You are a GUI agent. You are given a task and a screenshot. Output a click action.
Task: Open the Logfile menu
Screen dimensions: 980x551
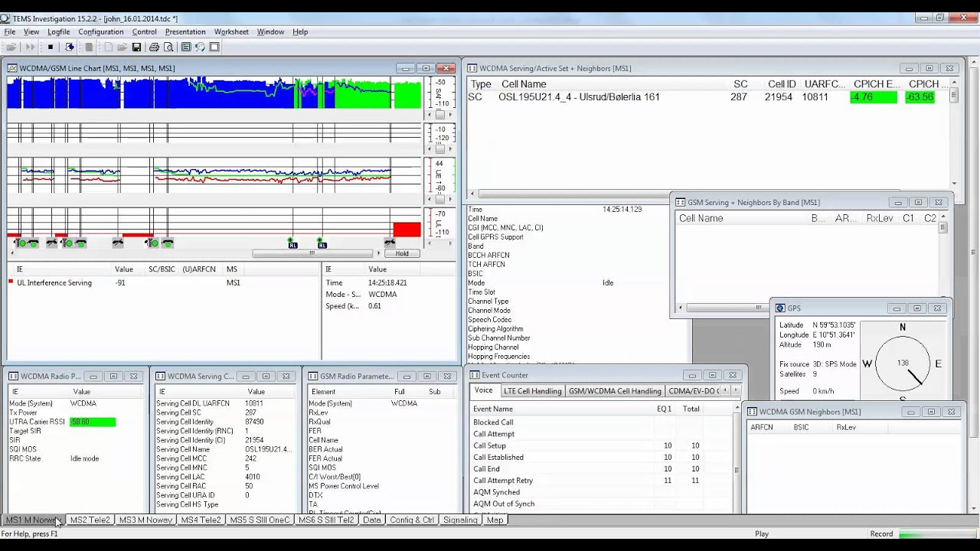[58, 32]
